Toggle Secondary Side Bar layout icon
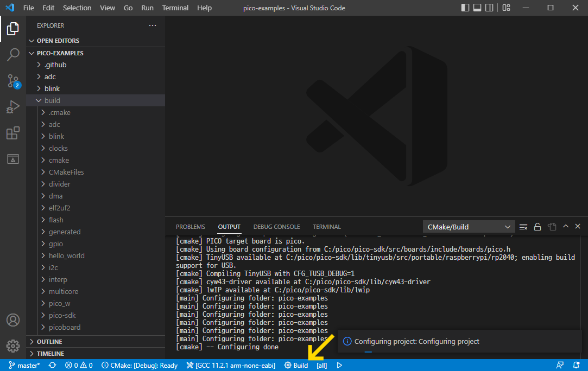Screen dimensions: 588x371 coord(489,8)
